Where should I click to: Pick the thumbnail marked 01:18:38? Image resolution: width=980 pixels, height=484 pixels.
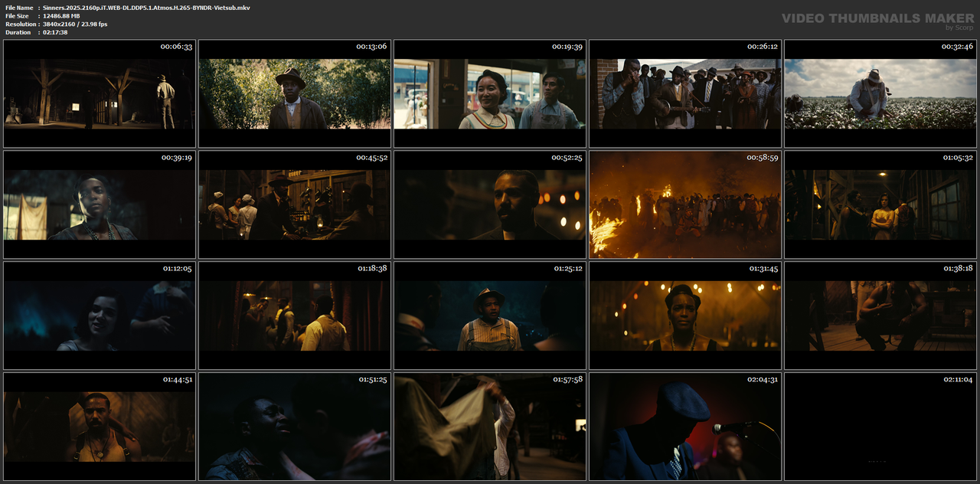295,316
